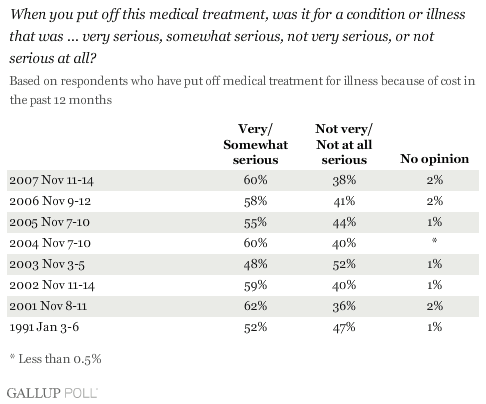Click the 2002 Nov 11-14 row label
Viewport: 486px width, 404px height.
tap(52, 285)
